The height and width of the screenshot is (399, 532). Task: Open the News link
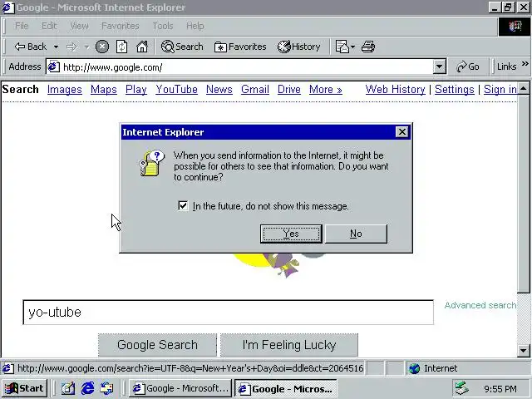pos(219,89)
